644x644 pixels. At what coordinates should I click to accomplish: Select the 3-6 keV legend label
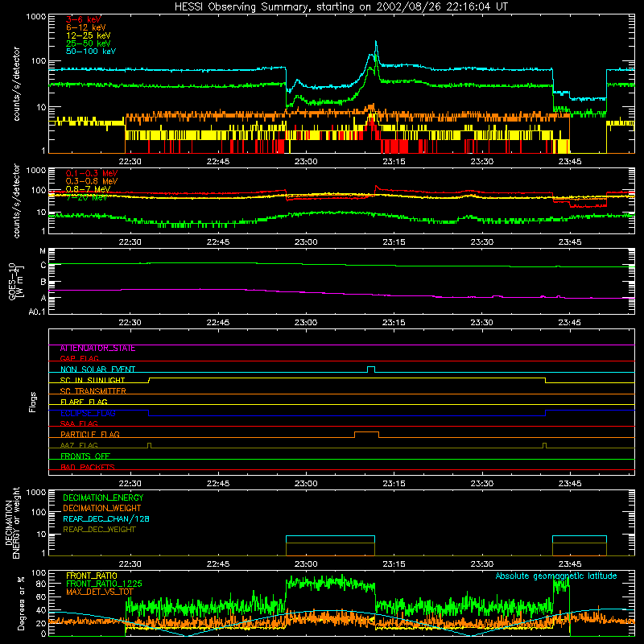click(84, 19)
